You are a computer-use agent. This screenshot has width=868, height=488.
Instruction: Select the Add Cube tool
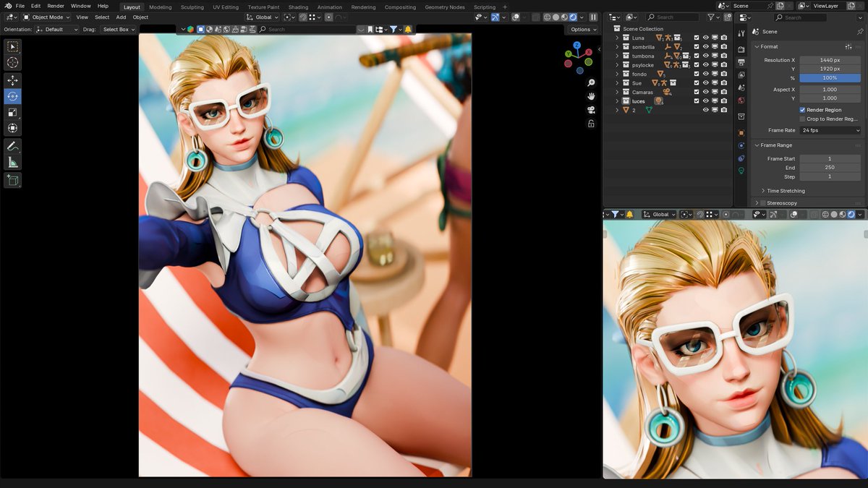click(13, 180)
